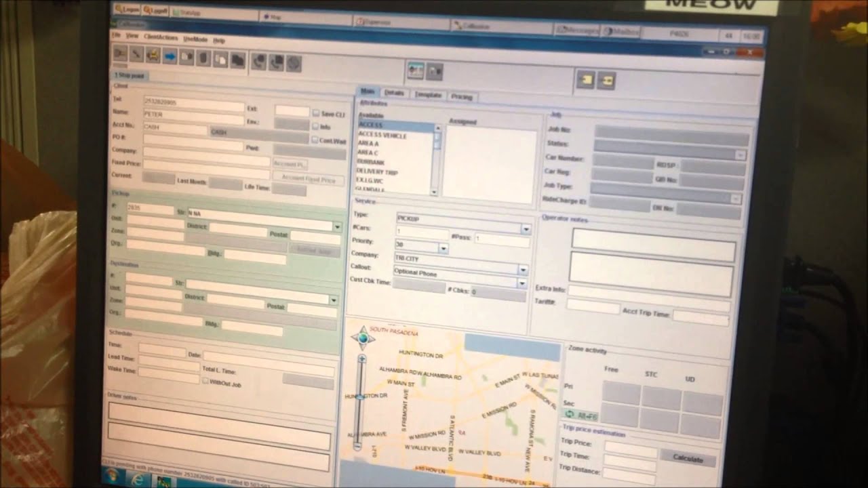Select AREA A in the Available list
The image size is (868, 488).
(x=368, y=144)
